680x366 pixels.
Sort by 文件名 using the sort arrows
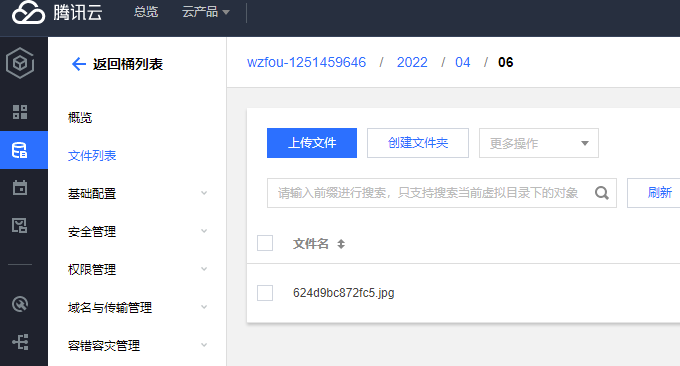(341, 244)
